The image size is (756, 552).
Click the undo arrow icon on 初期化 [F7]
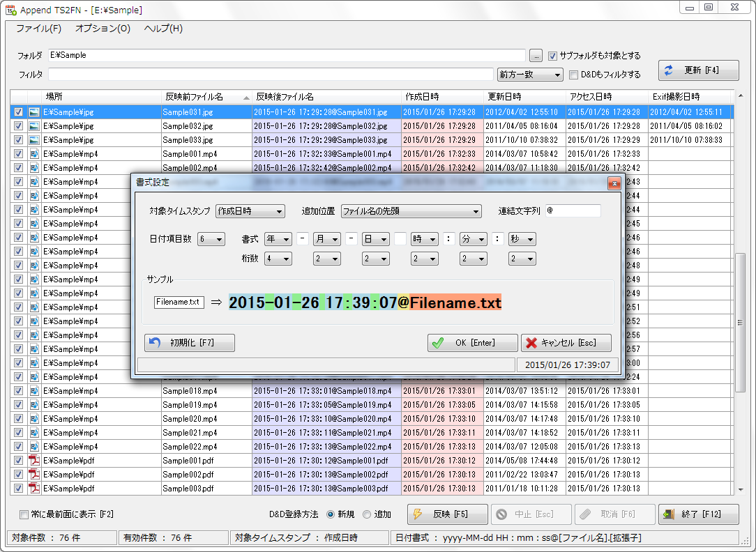point(155,343)
